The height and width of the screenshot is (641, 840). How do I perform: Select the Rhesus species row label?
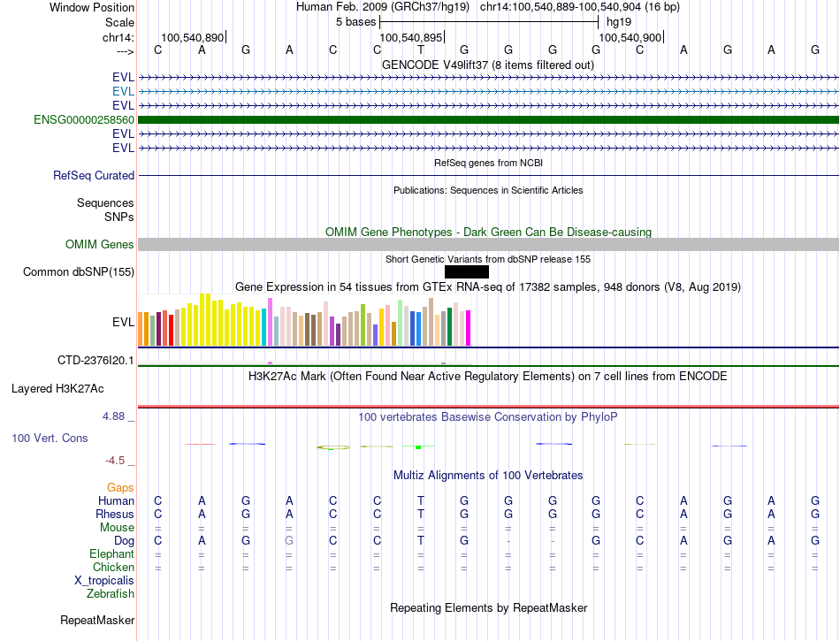tap(115, 514)
